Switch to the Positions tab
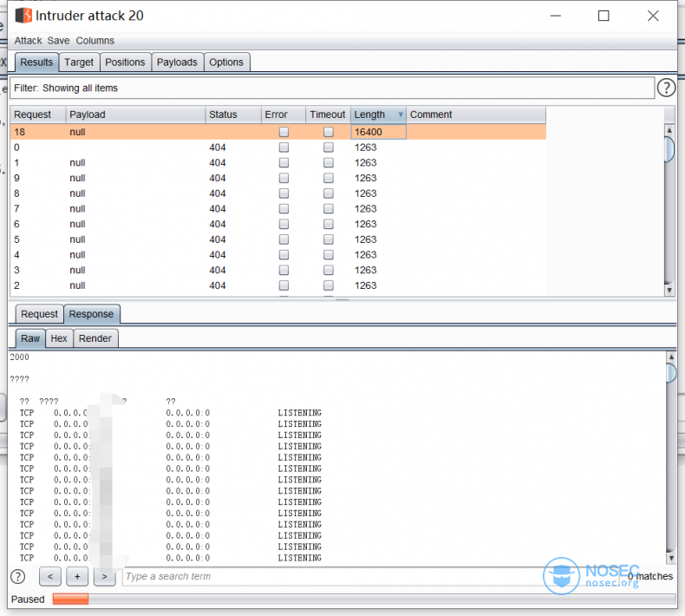 click(125, 62)
